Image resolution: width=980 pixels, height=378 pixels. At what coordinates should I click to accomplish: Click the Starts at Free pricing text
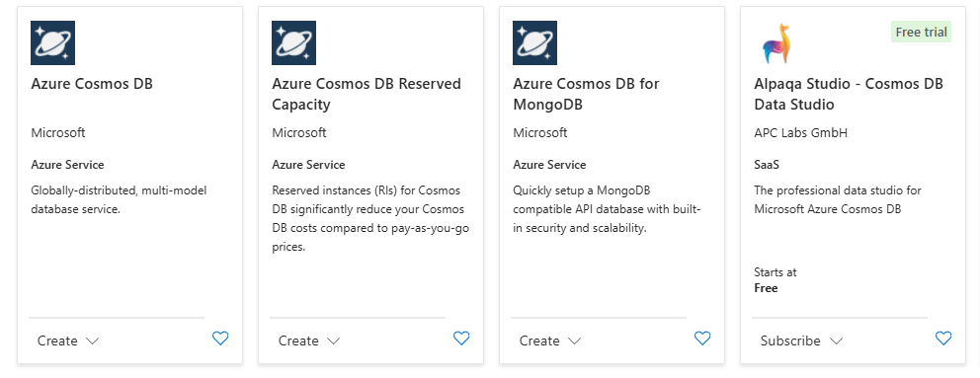776,280
